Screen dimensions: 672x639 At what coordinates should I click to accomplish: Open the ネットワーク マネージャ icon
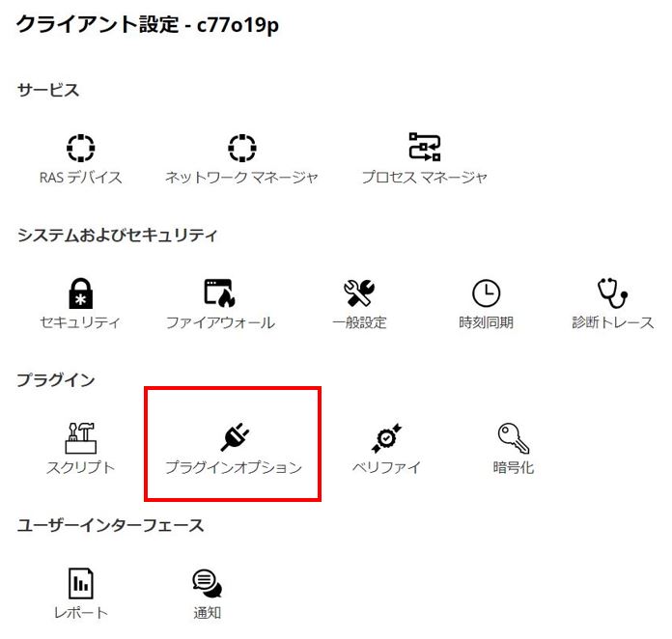click(242, 149)
